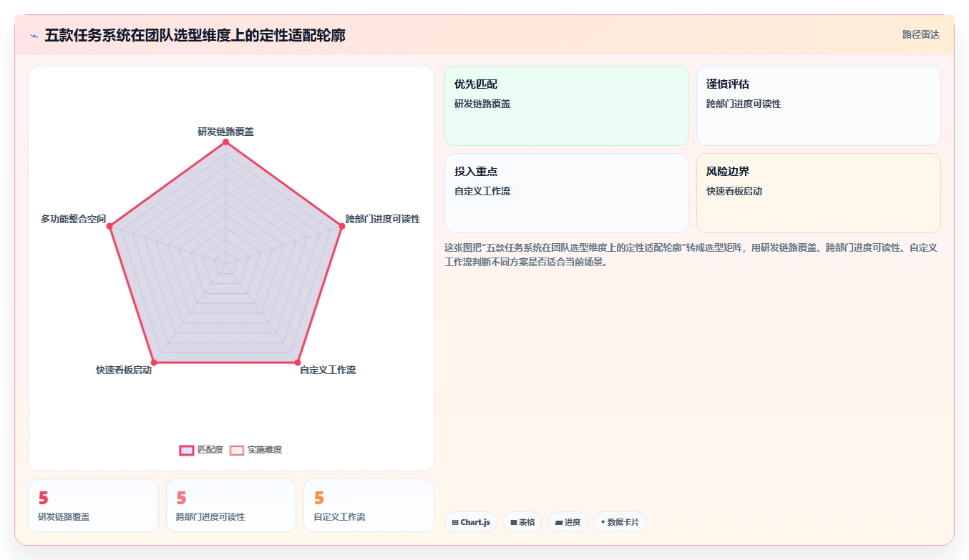Click the 跨部门进度可读性 score card below chart

pyautogui.click(x=231, y=506)
